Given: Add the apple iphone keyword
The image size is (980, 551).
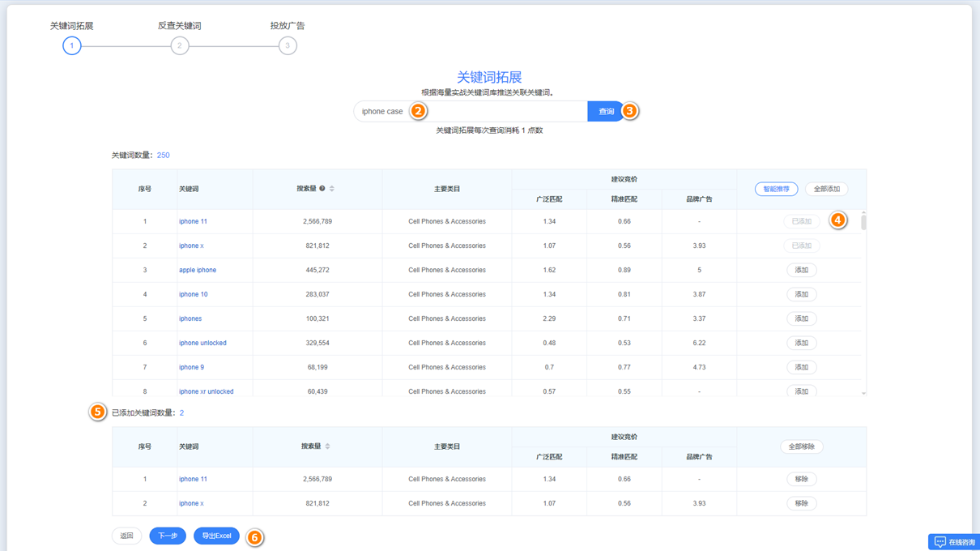Looking at the screenshot, I should 801,270.
